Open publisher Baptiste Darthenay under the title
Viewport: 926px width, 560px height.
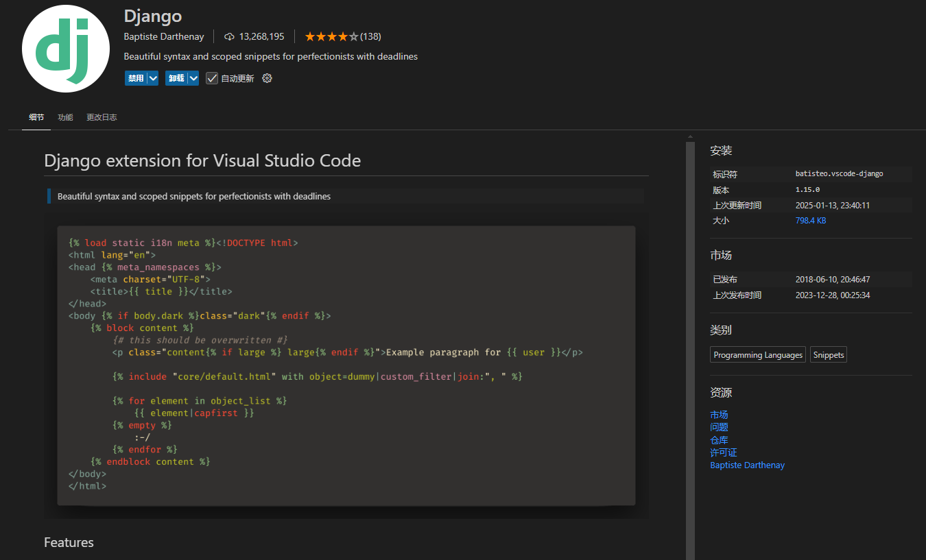coord(164,36)
